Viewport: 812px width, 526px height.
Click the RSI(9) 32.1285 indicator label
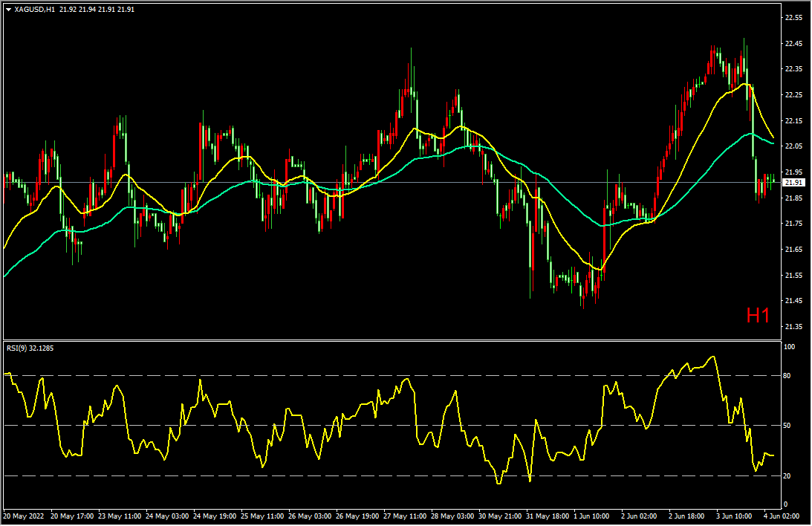30,348
